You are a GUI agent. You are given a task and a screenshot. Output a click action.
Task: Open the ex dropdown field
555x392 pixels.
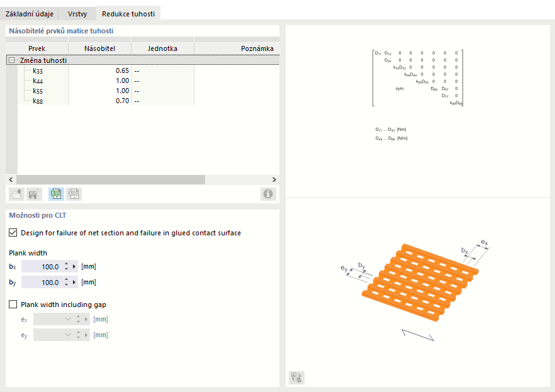coord(68,319)
